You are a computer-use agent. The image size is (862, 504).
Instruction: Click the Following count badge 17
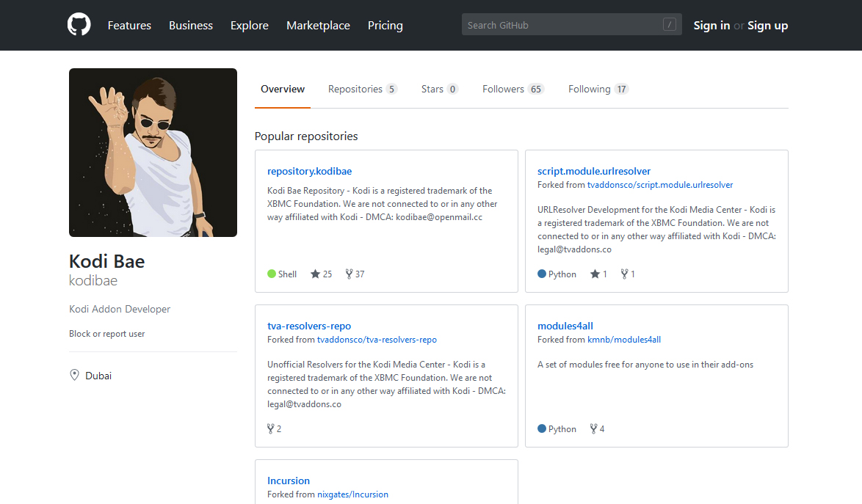point(621,89)
